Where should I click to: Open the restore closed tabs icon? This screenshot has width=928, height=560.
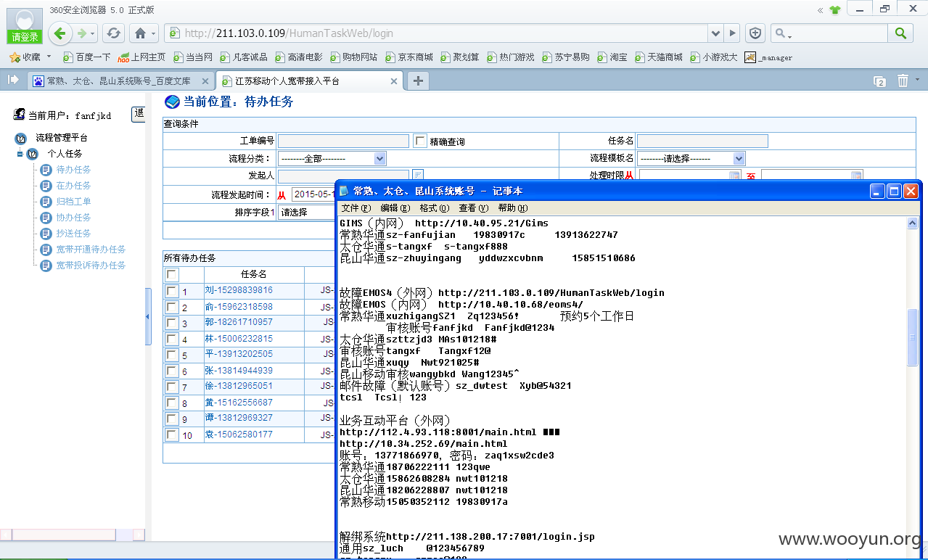pyautogui.click(x=879, y=81)
